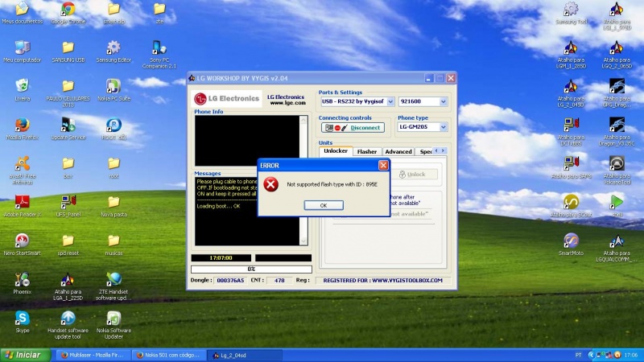Select the Meu computador desktop icon
This screenshot has width=644, height=362.
(x=23, y=52)
